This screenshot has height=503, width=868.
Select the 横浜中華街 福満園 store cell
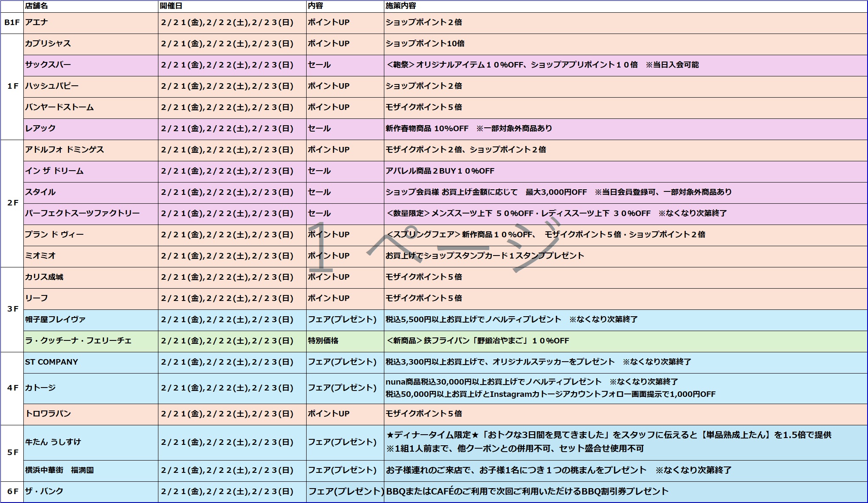91,471
